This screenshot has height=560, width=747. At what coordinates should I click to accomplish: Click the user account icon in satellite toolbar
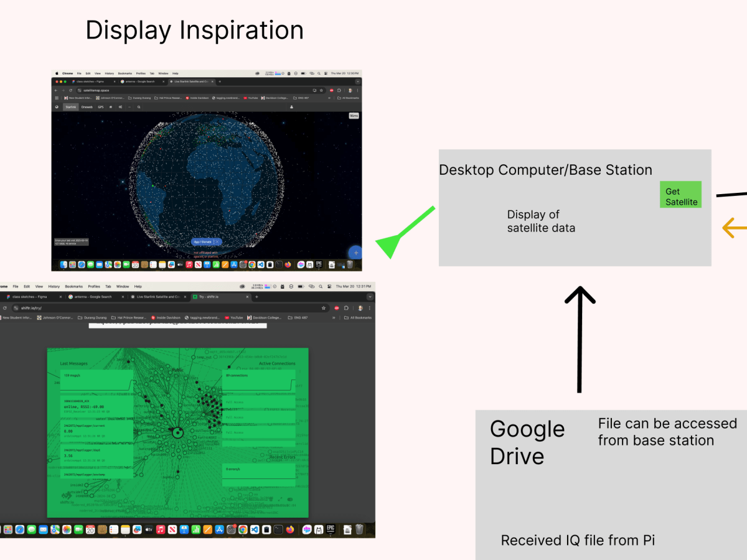click(x=291, y=107)
